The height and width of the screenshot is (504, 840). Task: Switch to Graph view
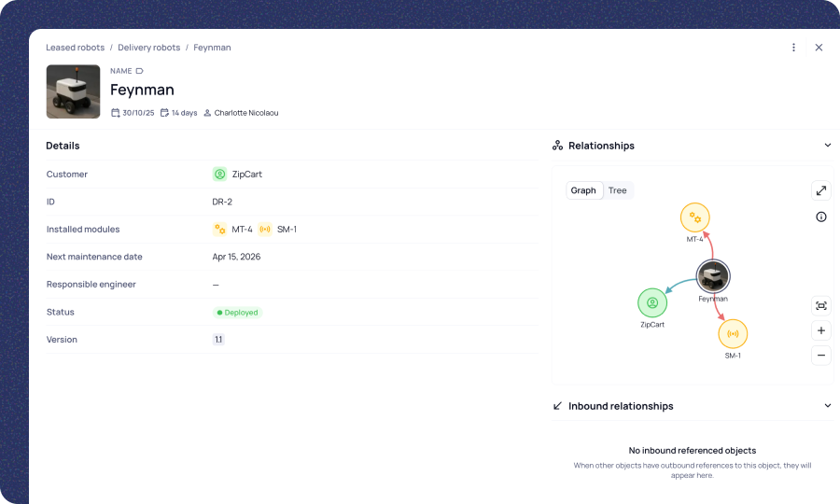pos(583,190)
